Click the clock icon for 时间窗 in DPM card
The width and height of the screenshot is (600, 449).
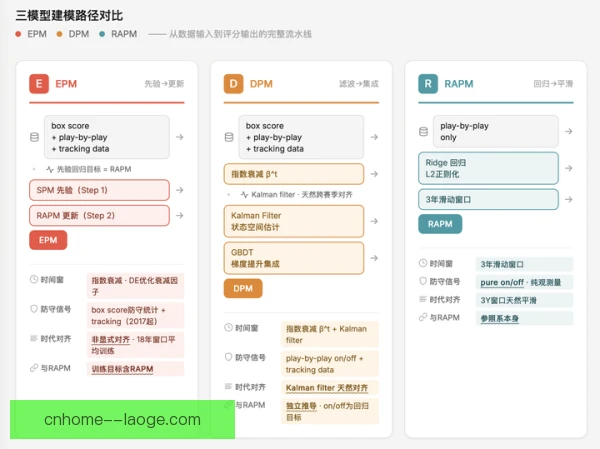228,328
